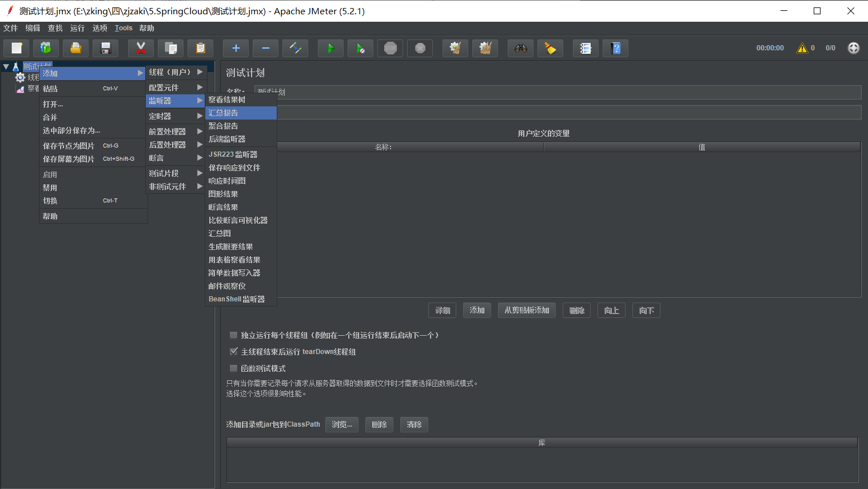Image resolution: width=868 pixels, height=489 pixels.
Task: Expand the 非测试元件 submenu
Action: pos(176,186)
